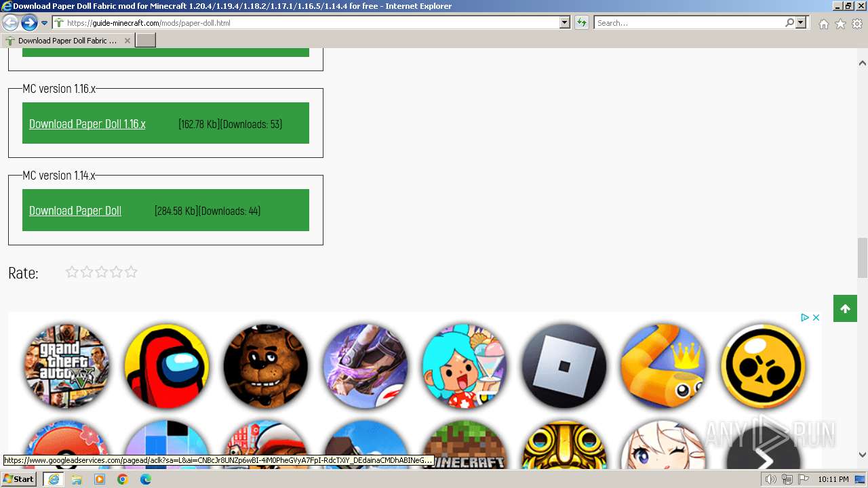The image size is (868, 488).
Task: Click the Download Paper Doll 1.14.x link
Action: (x=75, y=211)
